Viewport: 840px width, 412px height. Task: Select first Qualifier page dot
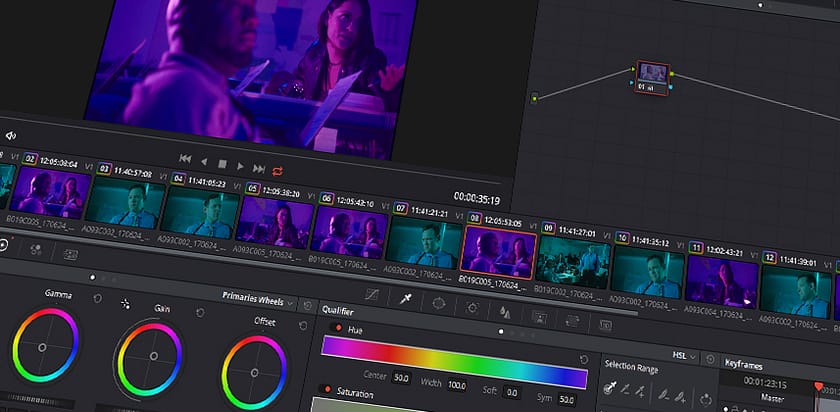(501, 332)
